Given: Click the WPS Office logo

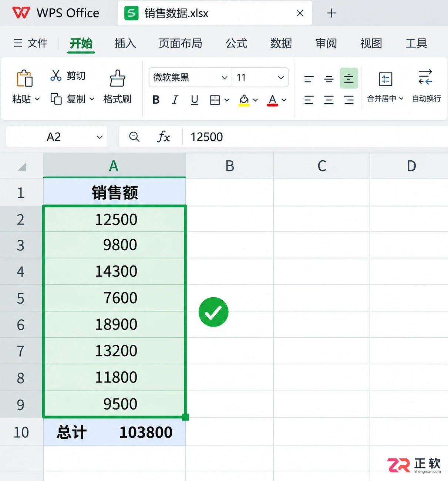Looking at the screenshot, I should (21, 13).
